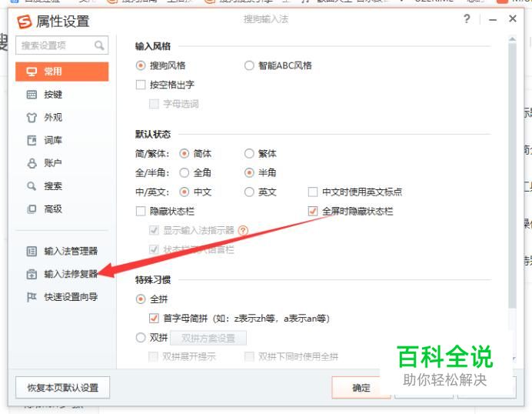Uncheck 全屏时隐藏状态栏 checkbox
Screen dimensions: 532x414
[312, 212]
